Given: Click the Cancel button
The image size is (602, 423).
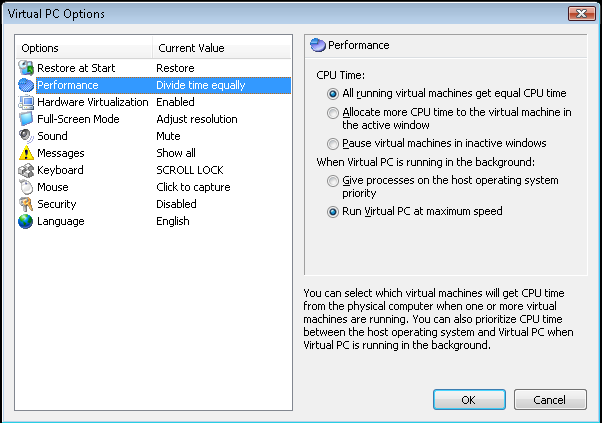Looking at the screenshot, I should point(550,400).
